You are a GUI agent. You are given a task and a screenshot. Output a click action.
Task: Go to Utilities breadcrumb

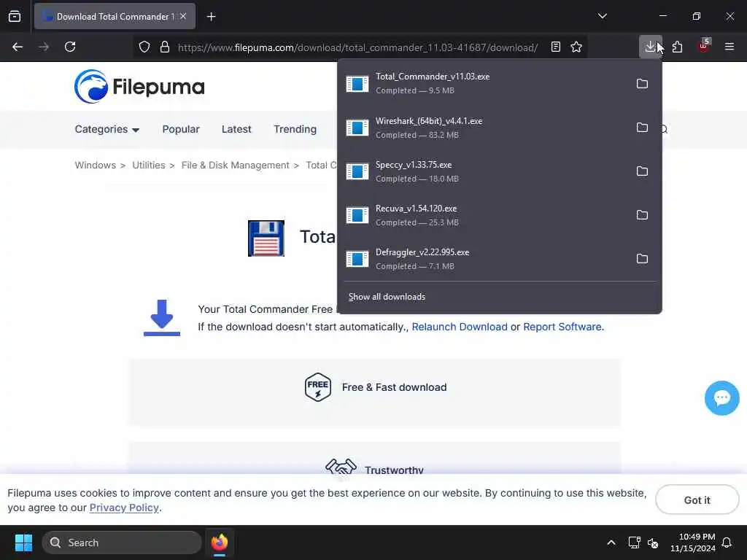pyautogui.click(x=149, y=166)
